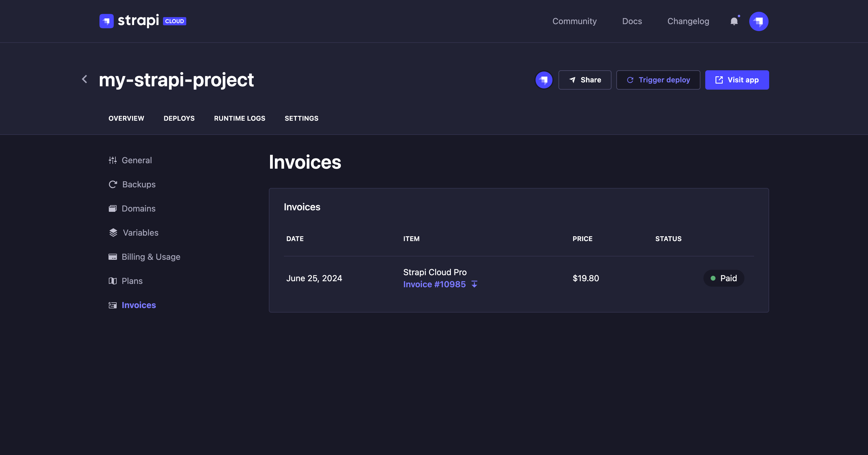Open the Docs menu item

pos(632,21)
